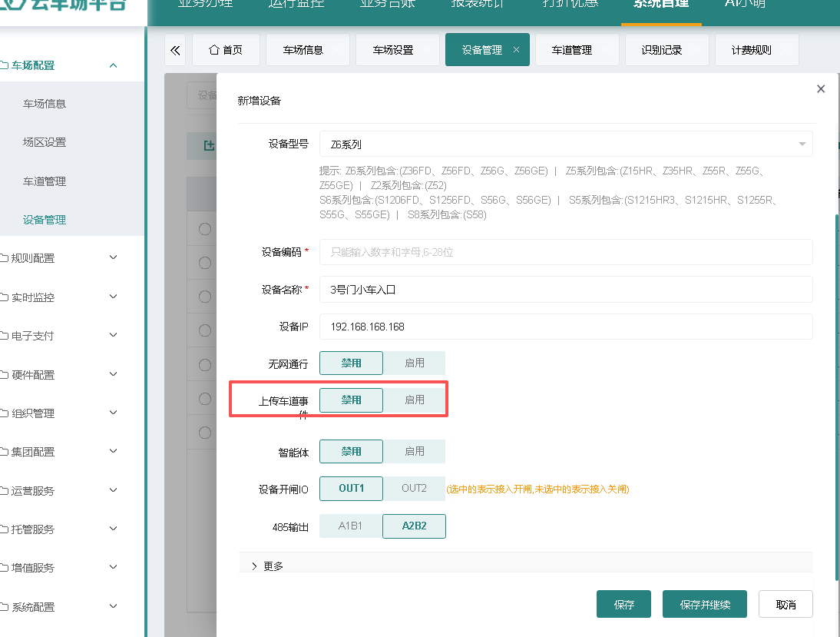Expand the 更多 section

point(267,566)
